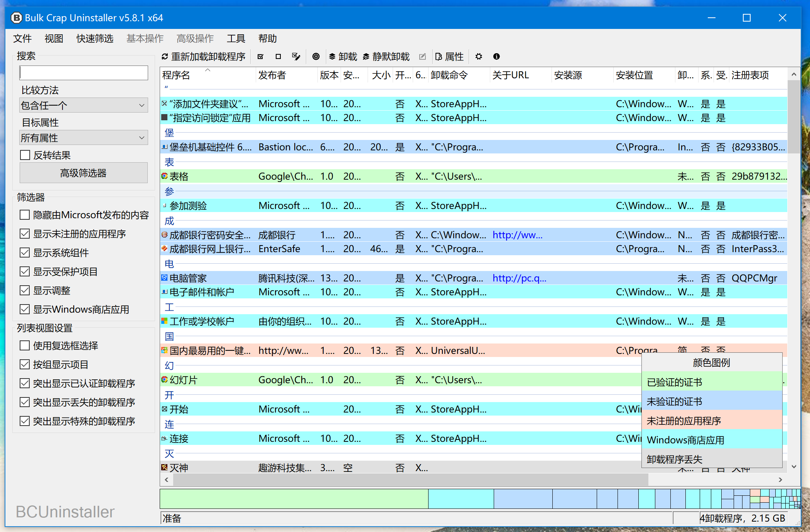Click the 静默卸载 quiet uninstall icon
This screenshot has width=810, height=532.
pos(366,57)
